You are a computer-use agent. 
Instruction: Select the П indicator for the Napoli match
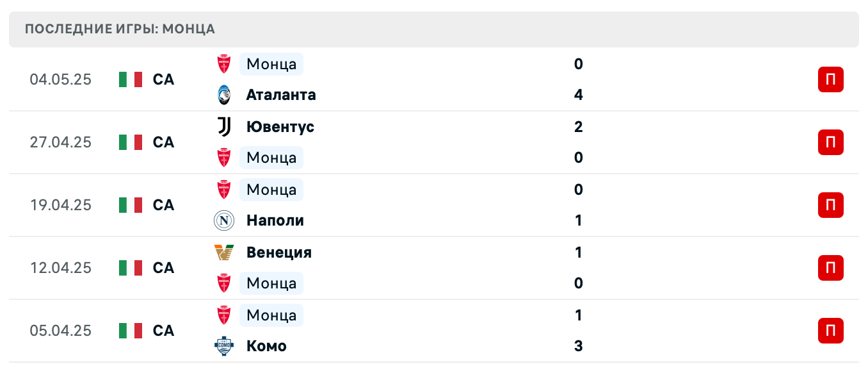point(830,205)
